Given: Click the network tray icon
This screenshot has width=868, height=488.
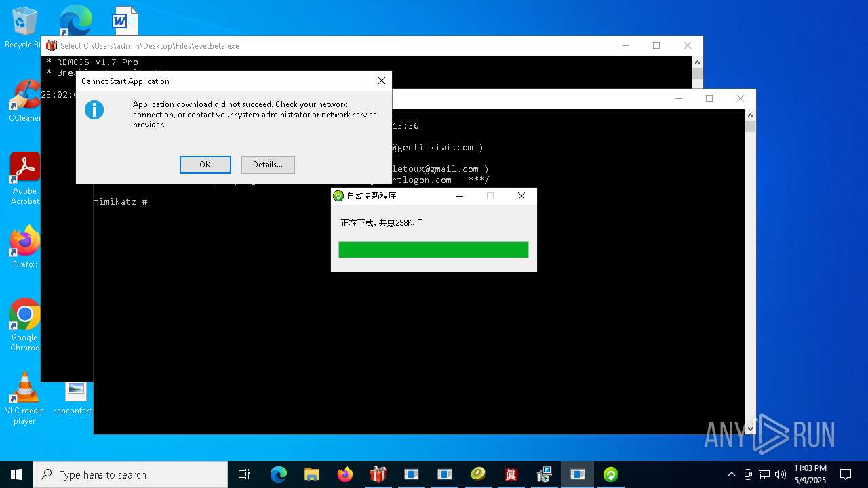Looking at the screenshot, I should click(764, 474).
